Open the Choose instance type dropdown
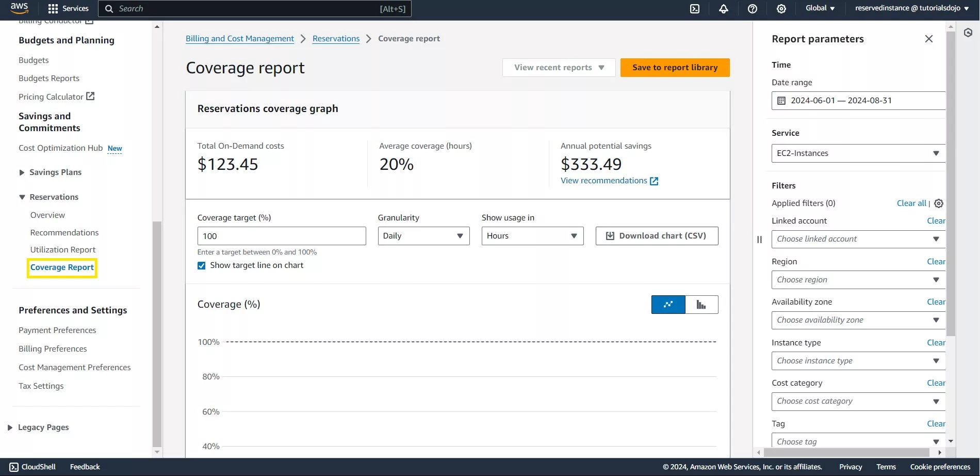 click(x=858, y=361)
